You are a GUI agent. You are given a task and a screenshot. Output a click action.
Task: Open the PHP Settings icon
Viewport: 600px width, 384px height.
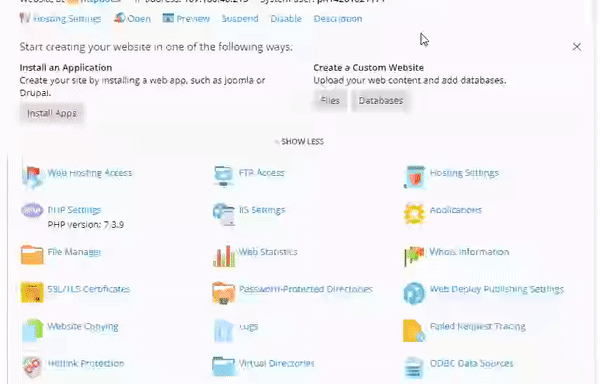click(32, 210)
